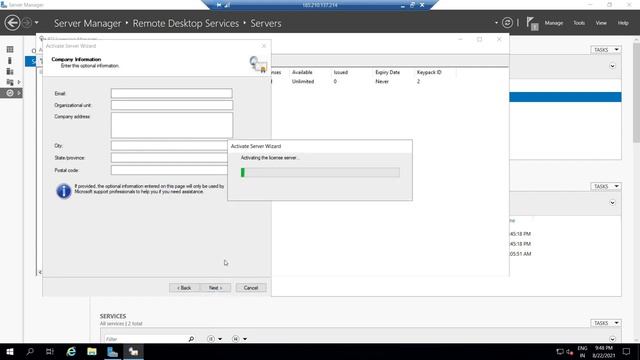This screenshot has width=640, height=360.
Task: Select File and Storage Services sidebar icon
Action: coord(10,82)
